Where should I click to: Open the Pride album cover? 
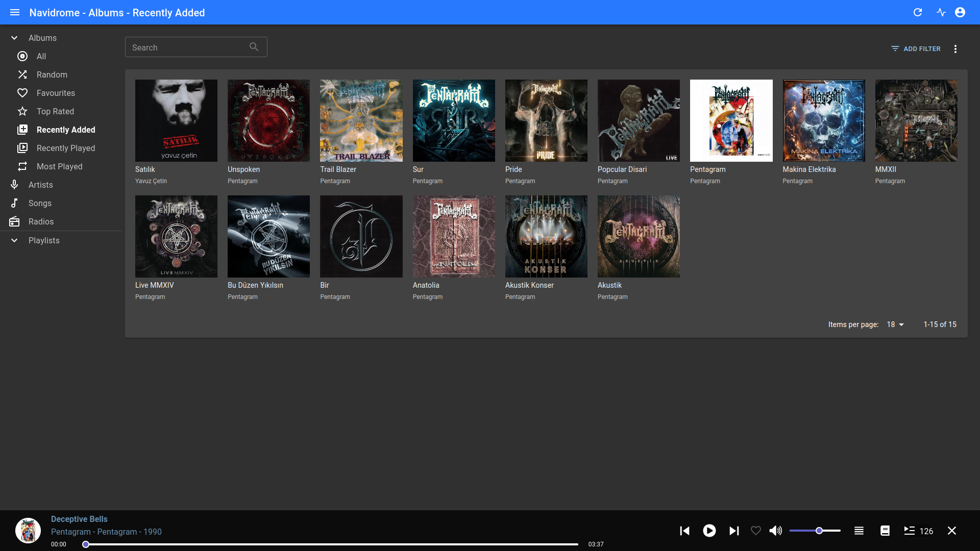pyautogui.click(x=546, y=120)
